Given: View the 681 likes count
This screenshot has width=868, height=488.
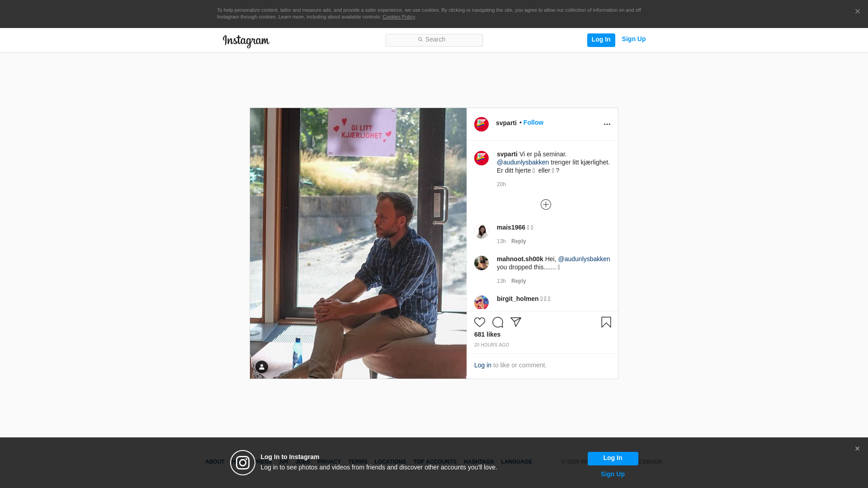Looking at the screenshot, I should pyautogui.click(x=487, y=334).
